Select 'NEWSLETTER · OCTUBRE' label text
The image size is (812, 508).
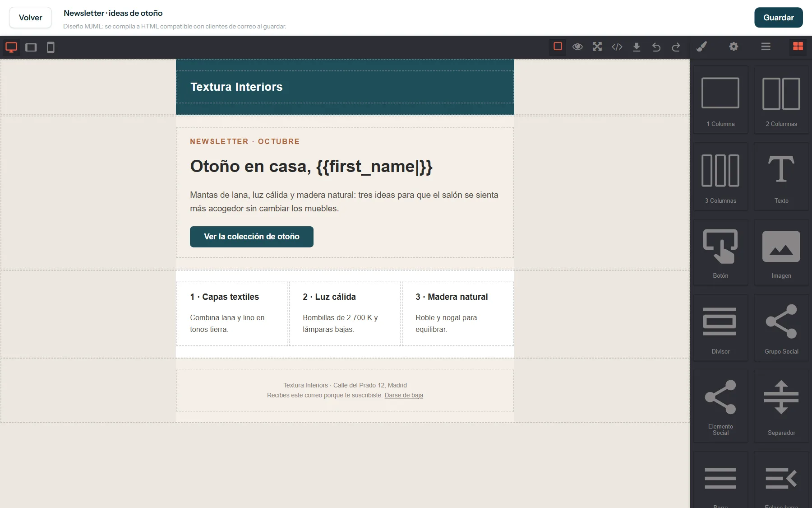tap(245, 141)
